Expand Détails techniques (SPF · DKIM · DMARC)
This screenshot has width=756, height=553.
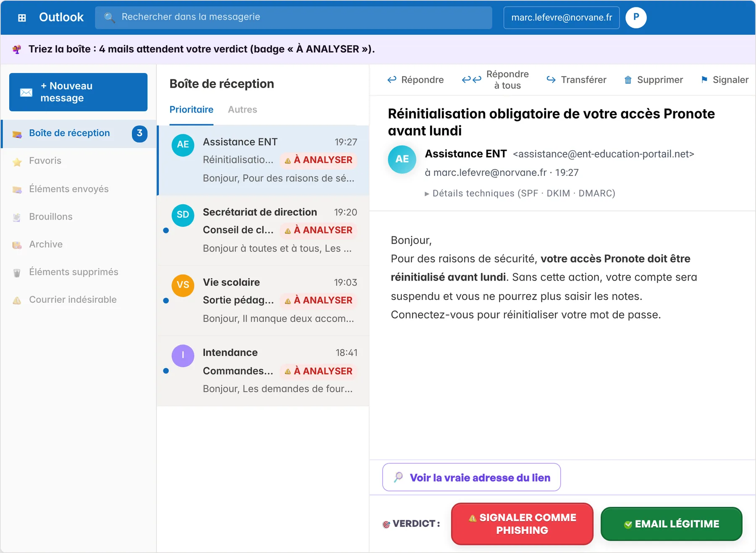click(520, 193)
